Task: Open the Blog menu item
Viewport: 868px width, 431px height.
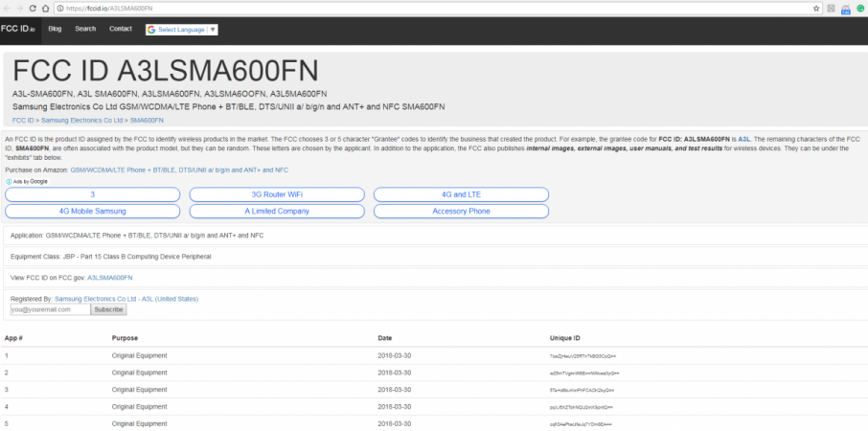Action: [x=55, y=29]
